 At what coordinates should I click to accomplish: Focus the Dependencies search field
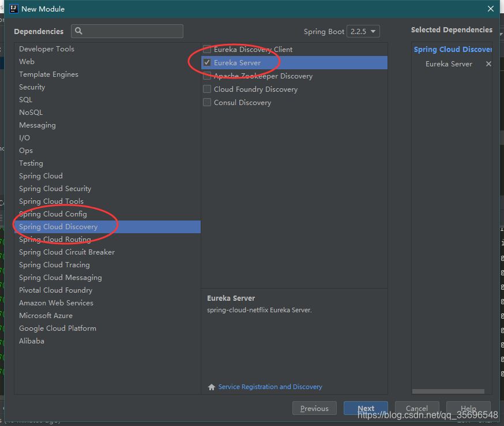(x=127, y=31)
